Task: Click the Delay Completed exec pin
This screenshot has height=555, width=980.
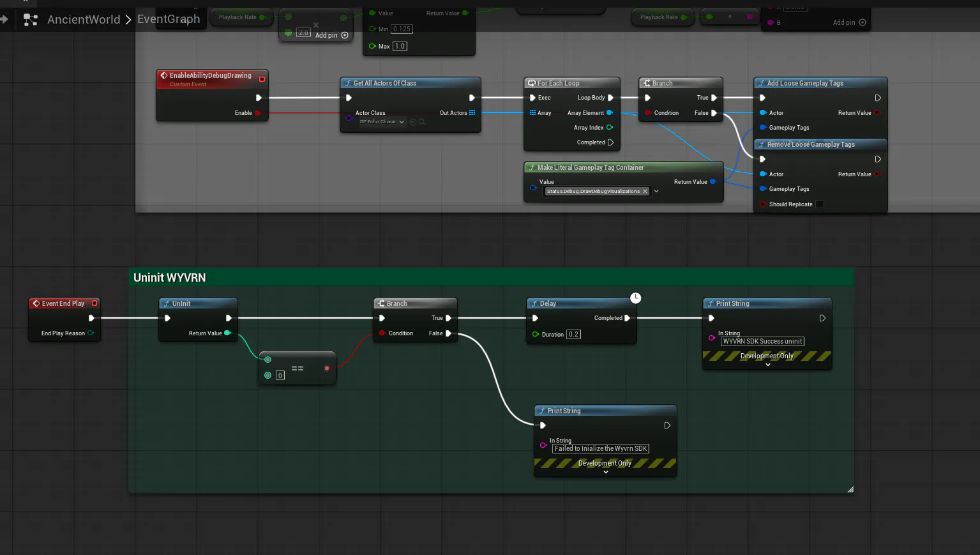Action: coord(627,318)
